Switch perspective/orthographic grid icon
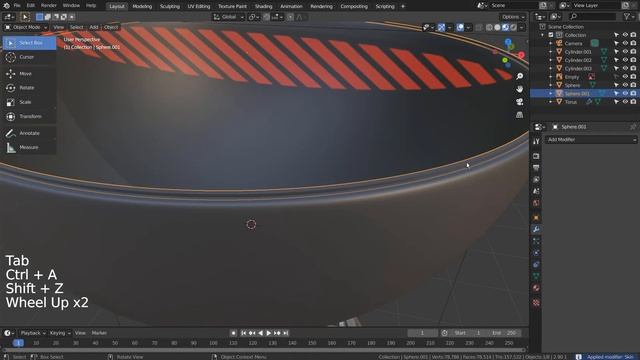The width and height of the screenshot is (640, 360). click(x=520, y=115)
